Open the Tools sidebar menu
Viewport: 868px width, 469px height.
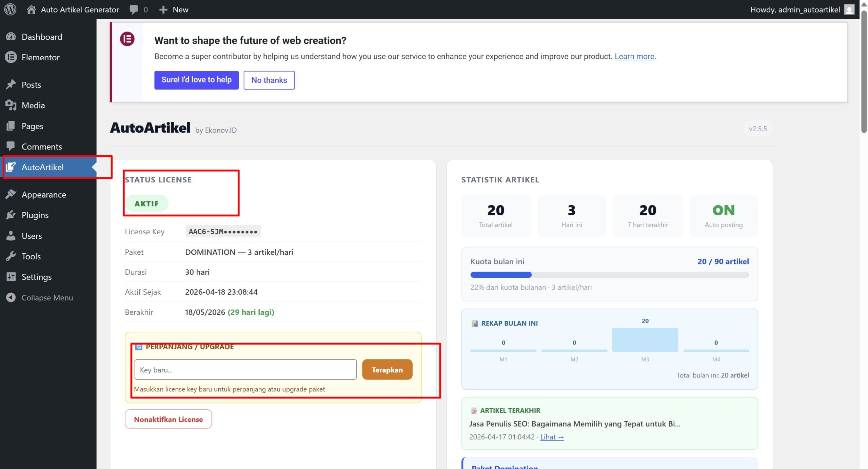[31, 256]
